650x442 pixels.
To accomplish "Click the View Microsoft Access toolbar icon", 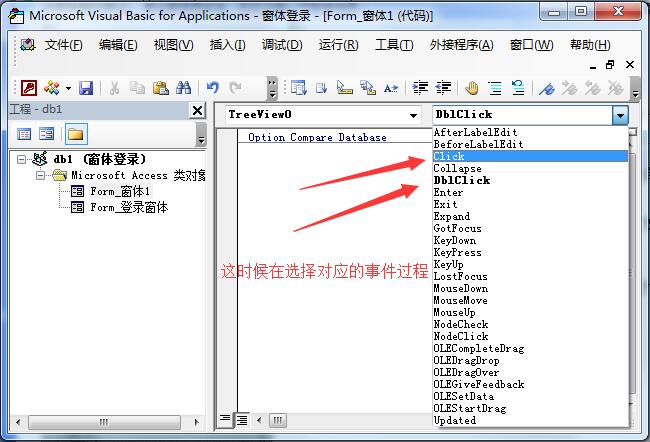I will coord(29,87).
